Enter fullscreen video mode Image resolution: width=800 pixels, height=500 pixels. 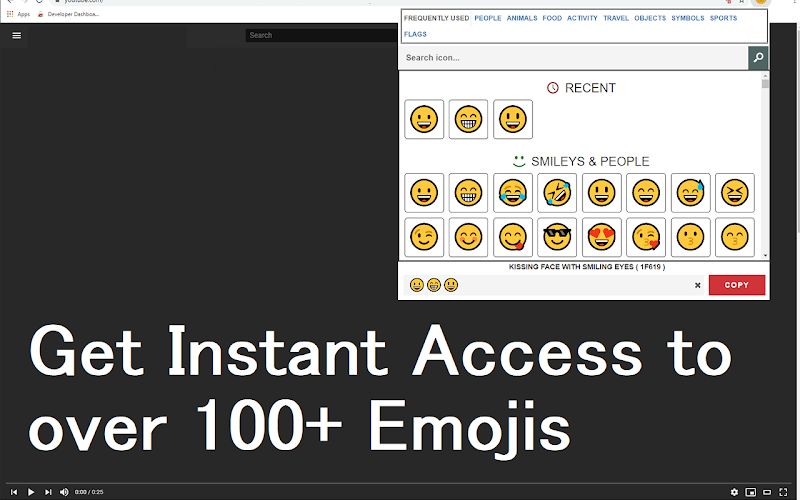[x=783, y=492]
